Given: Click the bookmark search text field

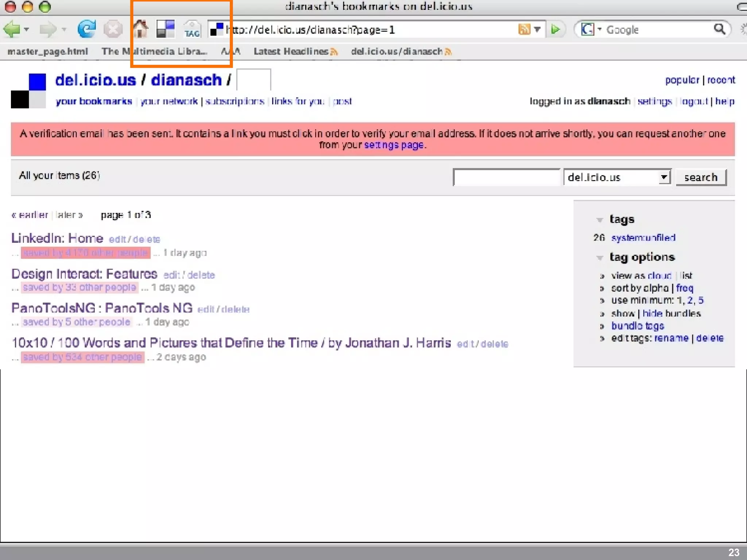Looking at the screenshot, I should pos(506,177).
